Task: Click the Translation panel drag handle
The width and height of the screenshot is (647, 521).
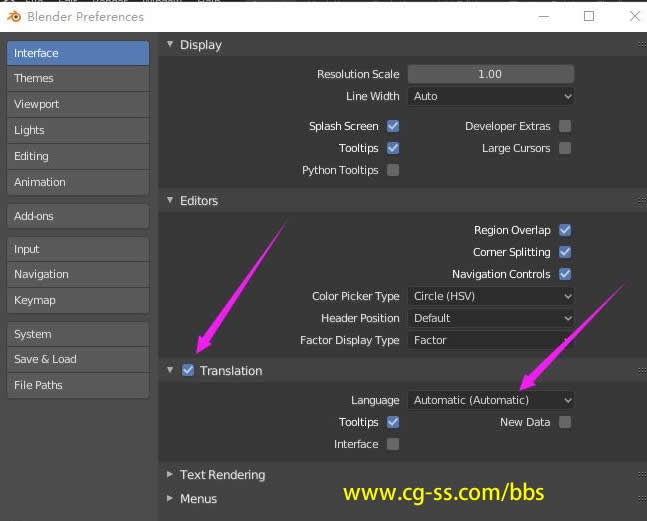Action: (x=641, y=371)
